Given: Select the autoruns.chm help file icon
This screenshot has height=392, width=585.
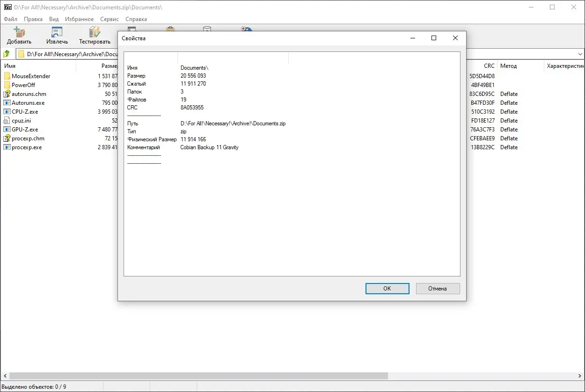Looking at the screenshot, I should point(7,94).
